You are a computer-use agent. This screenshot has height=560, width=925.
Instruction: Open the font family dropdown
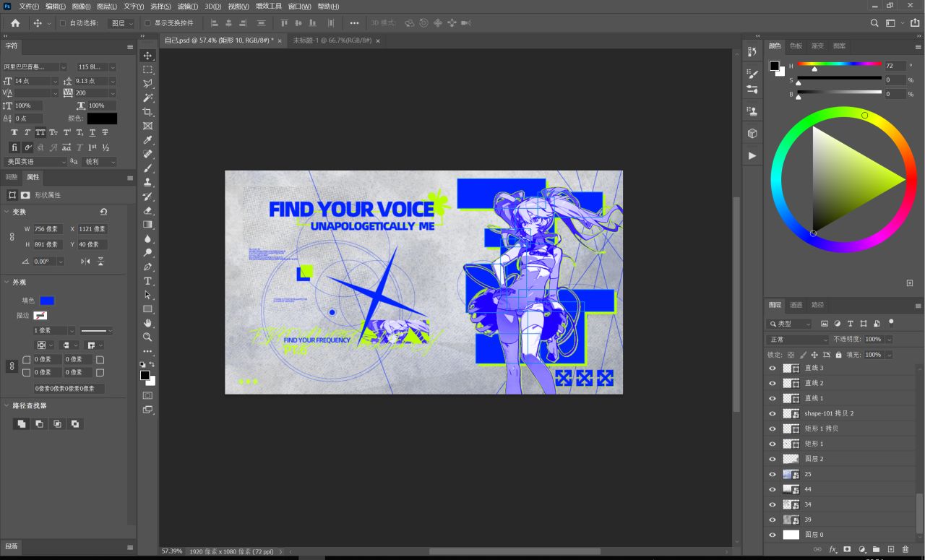pyautogui.click(x=64, y=67)
